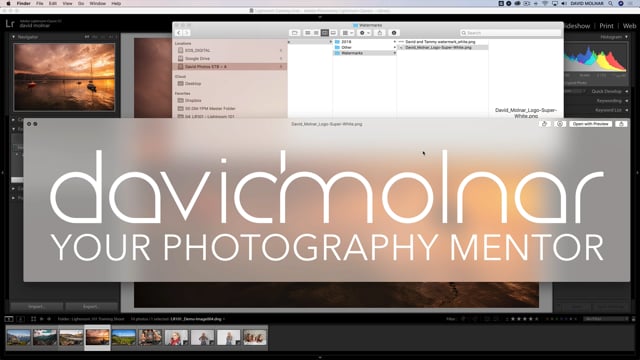Image resolution: width=640 pixels, height=360 pixels.
Task: Switch to Lightroom Print module
Action: coord(606,26)
